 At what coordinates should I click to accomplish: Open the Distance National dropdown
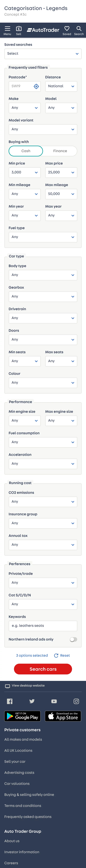(61, 86)
